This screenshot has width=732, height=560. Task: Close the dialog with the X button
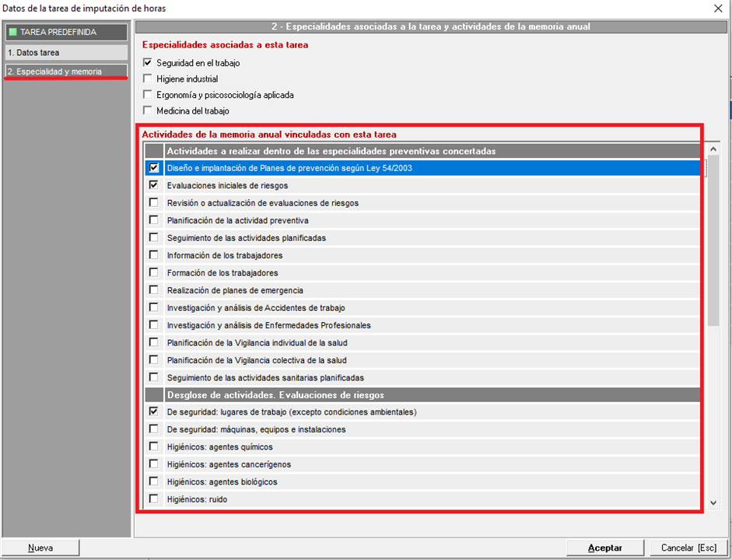pyautogui.click(x=717, y=9)
